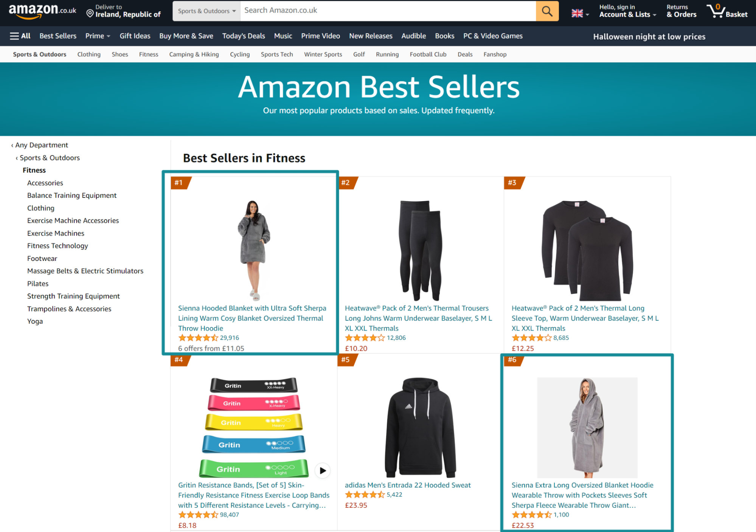Expand the Prime menu chevron
The width and height of the screenshot is (756, 532).
109,36
